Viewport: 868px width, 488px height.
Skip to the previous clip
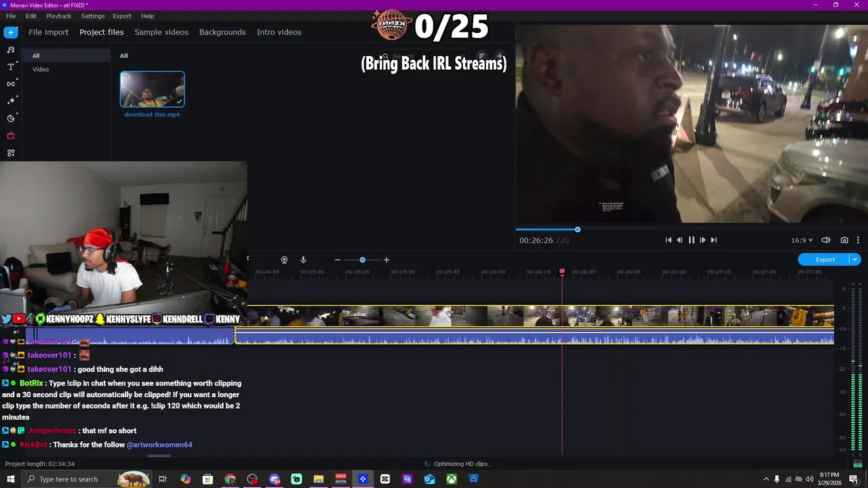pyautogui.click(x=668, y=240)
